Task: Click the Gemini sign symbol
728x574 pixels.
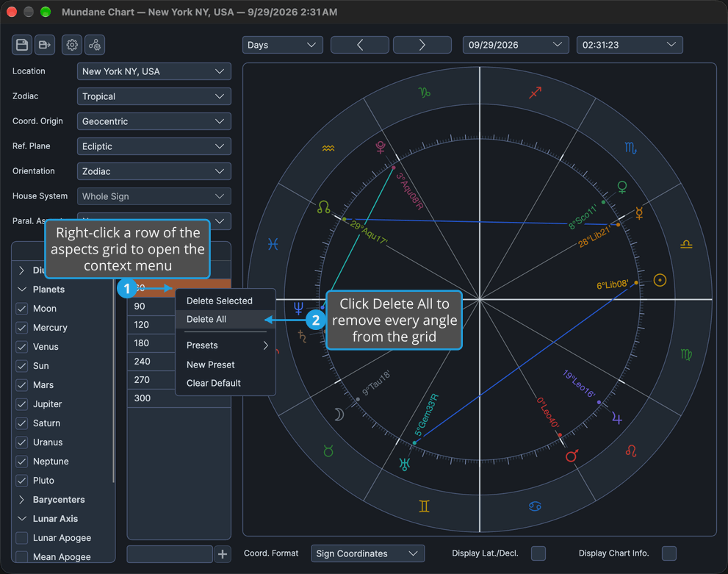Action: click(x=424, y=506)
